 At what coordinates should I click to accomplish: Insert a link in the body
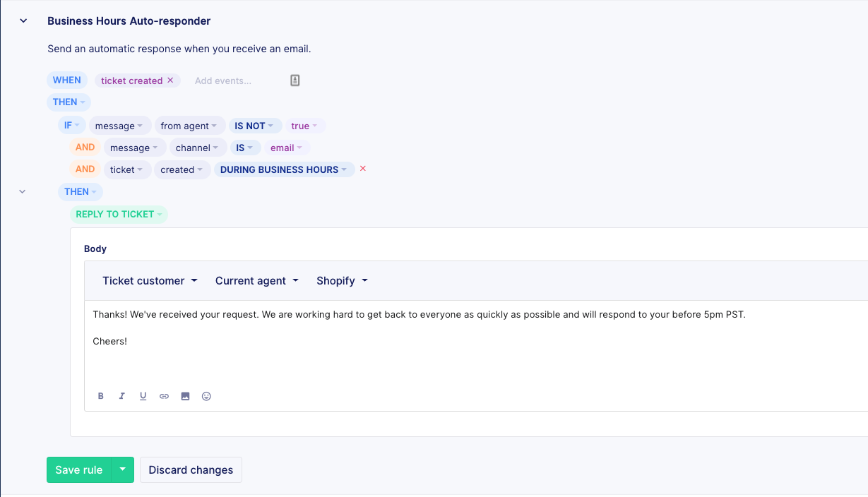pos(164,396)
